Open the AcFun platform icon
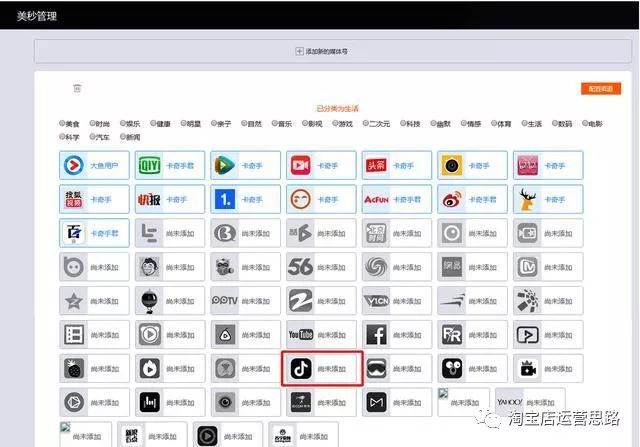The width and height of the screenshot is (640, 447). (376, 199)
